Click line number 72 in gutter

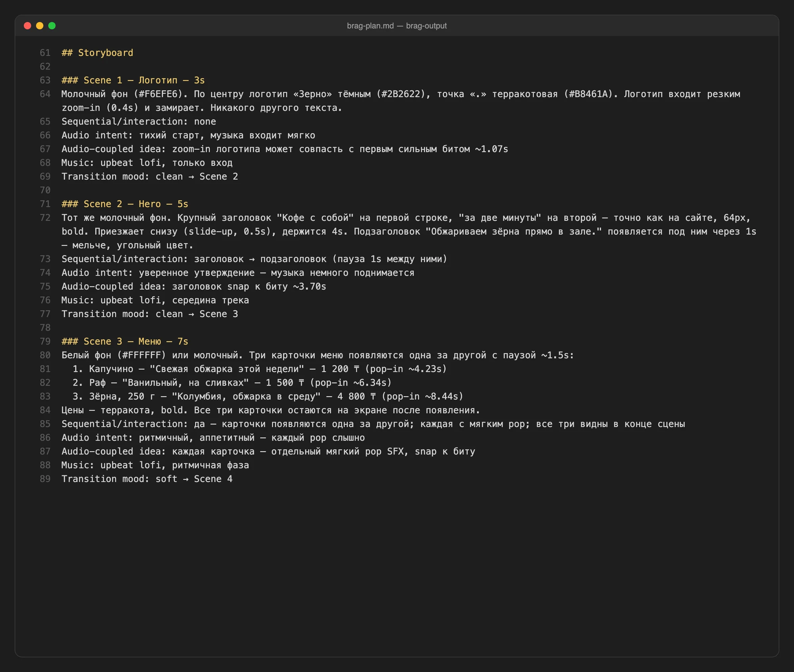(45, 218)
